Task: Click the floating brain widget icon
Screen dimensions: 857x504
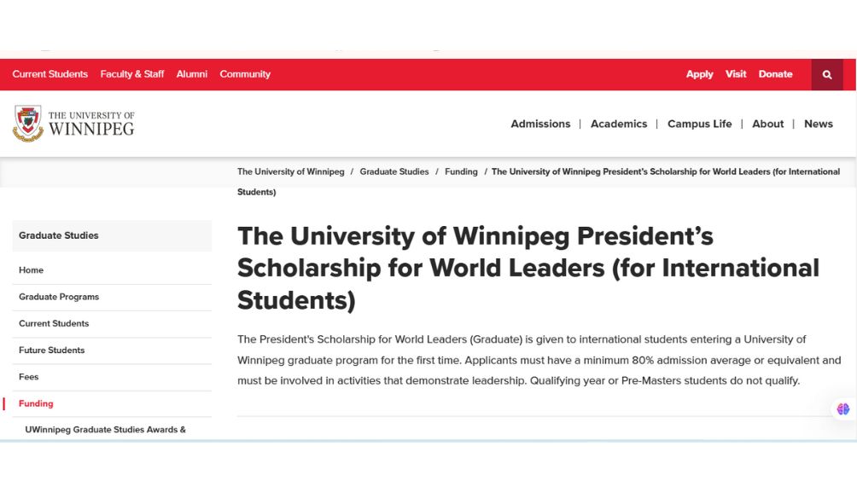Action: coord(842,409)
